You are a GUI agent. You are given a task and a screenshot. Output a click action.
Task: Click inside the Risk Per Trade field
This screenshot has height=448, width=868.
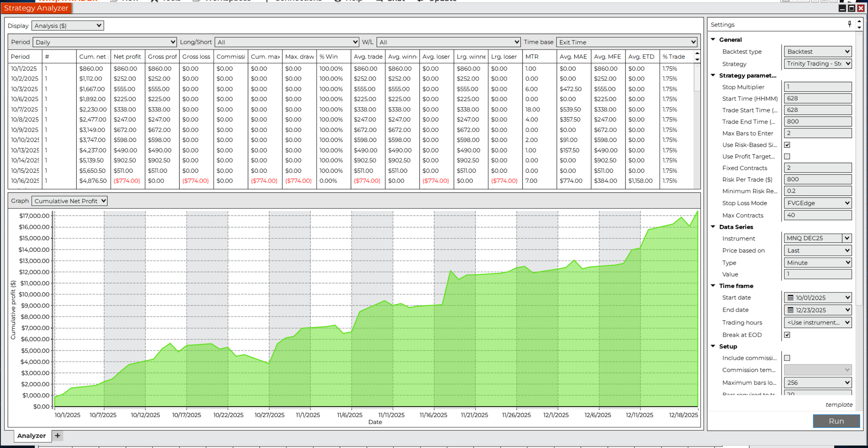point(817,179)
